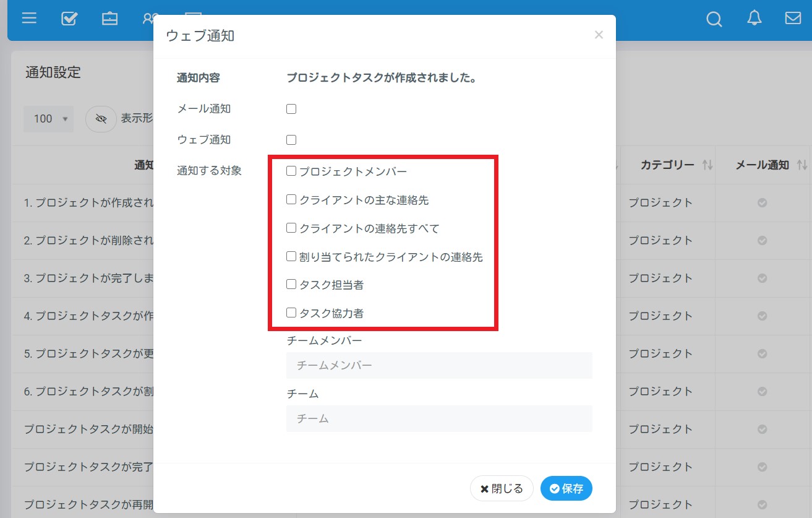
Task: Click mail check icon in プロジェクトタスクが完了 row
Action: (763, 467)
